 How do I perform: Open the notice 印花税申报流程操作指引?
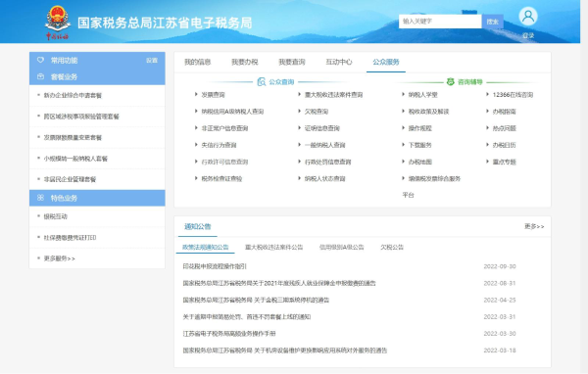tap(215, 266)
